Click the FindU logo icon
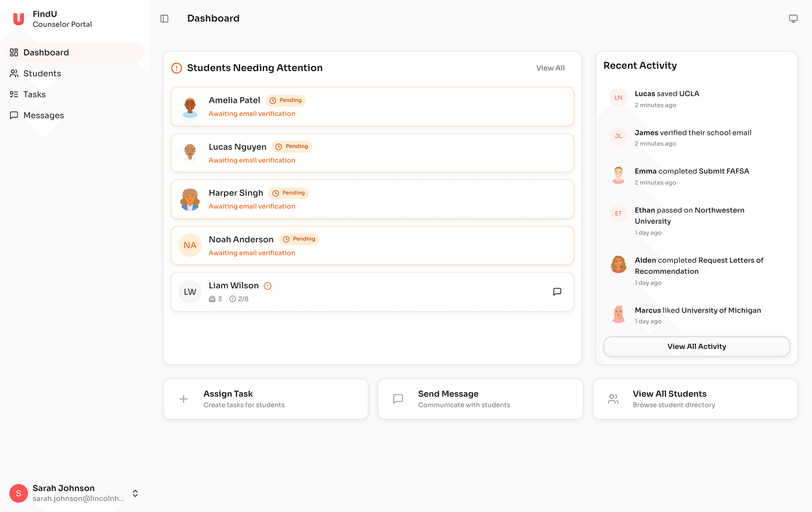 coord(19,19)
